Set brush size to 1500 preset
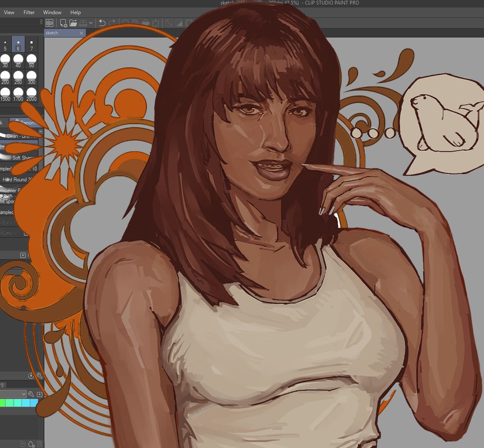 5,94
